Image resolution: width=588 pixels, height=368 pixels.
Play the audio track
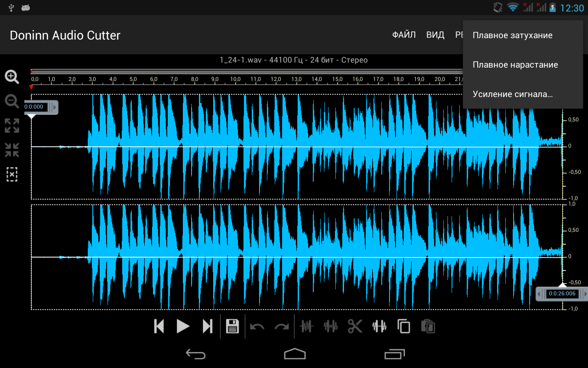[183, 326]
